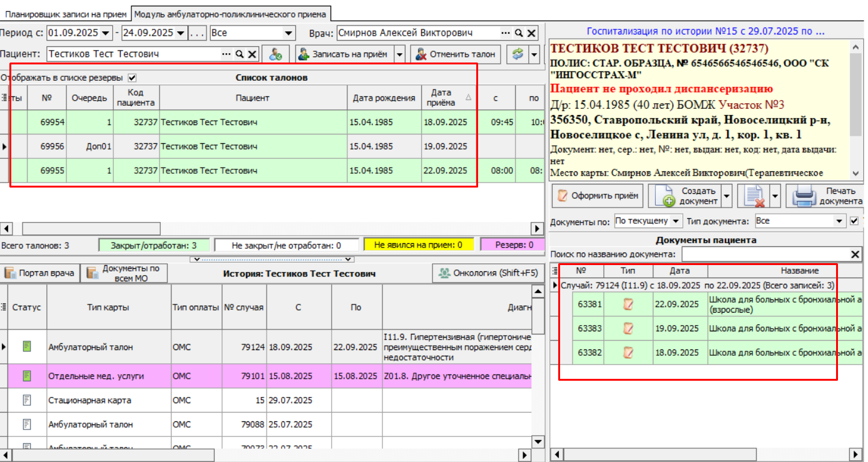Expand the arrow next to the delete document button
The width and height of the screenshot is (868, 462).
(774, 196)
